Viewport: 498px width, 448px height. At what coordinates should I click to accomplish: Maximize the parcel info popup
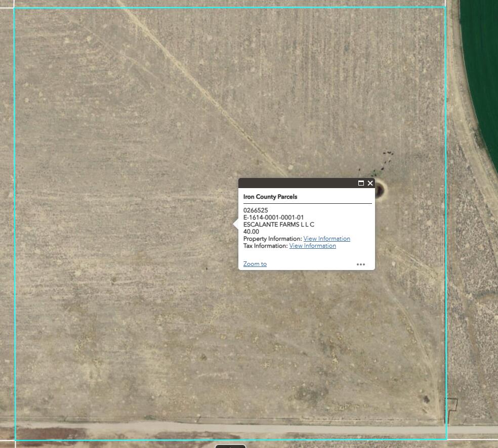(361, 183)
